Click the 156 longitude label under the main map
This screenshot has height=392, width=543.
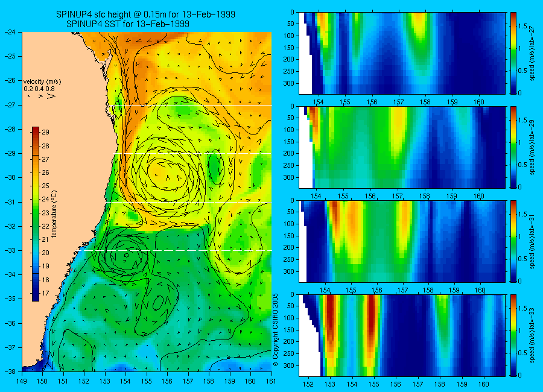point(167,381)
